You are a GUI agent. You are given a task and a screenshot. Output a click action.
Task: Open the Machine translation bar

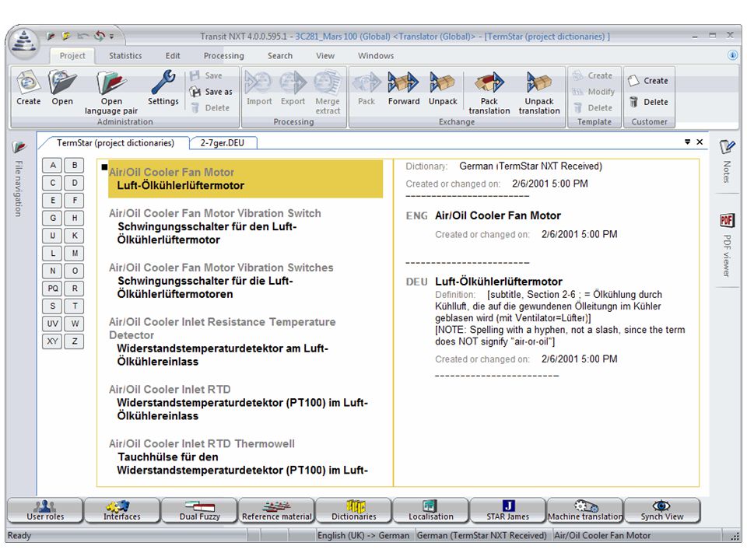(x=585, y=510)
